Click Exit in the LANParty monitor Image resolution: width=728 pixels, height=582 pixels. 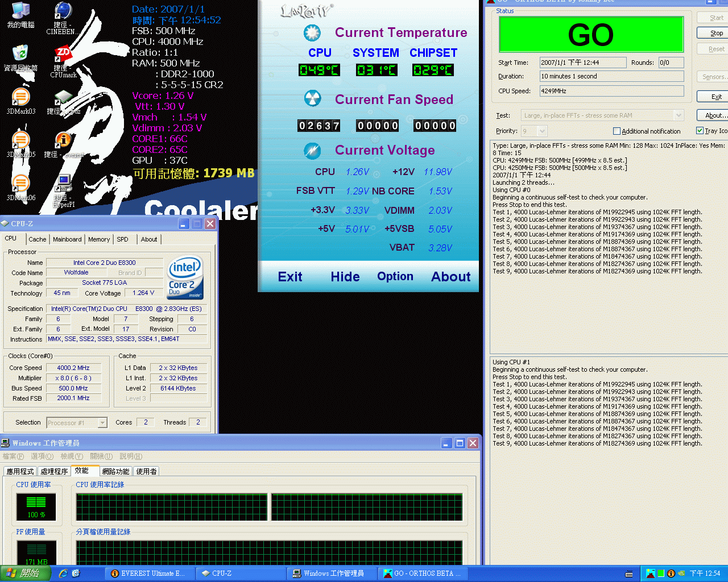coord(290,277)
